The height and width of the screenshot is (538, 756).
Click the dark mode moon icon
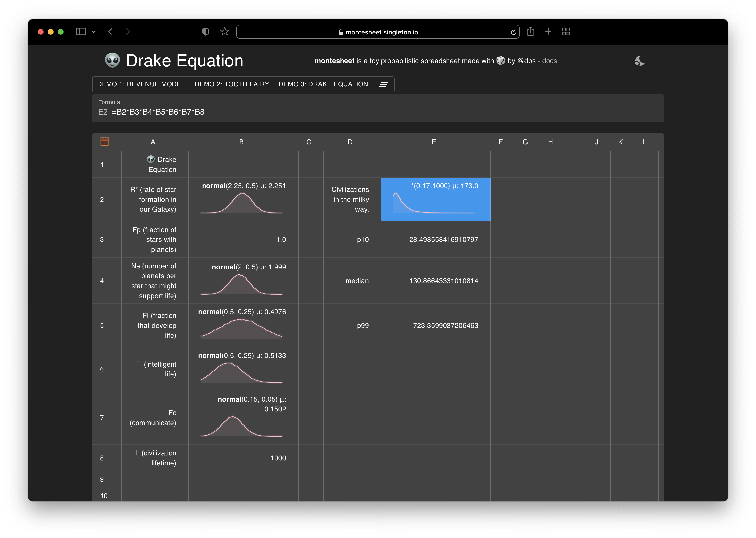640,61
